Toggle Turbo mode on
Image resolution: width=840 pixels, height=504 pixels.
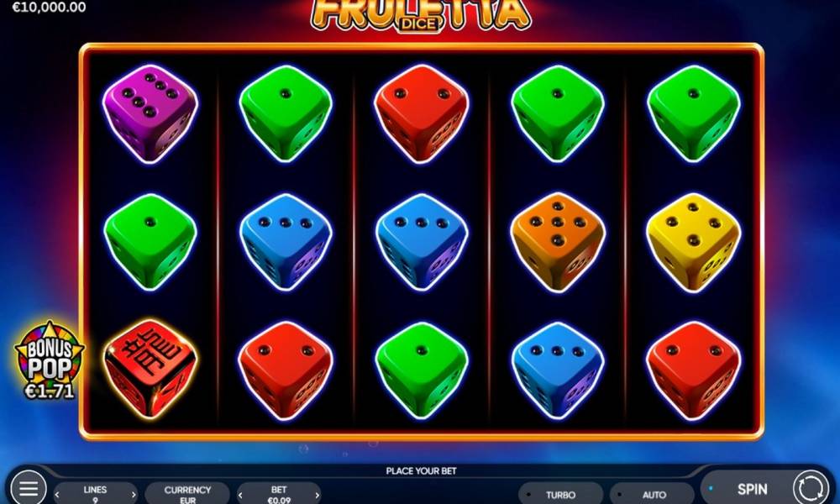coord(559,494)
